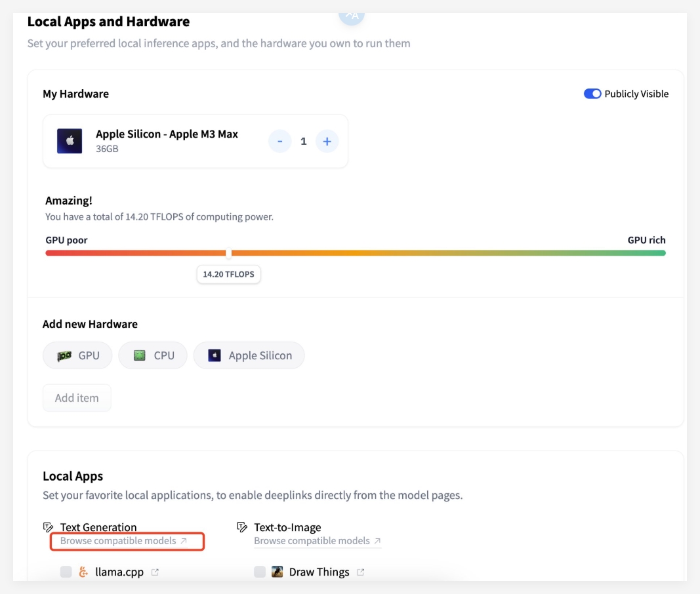Click the TFLOPS marker on GPU bar

pyautogui.click(x=228, y=253)
